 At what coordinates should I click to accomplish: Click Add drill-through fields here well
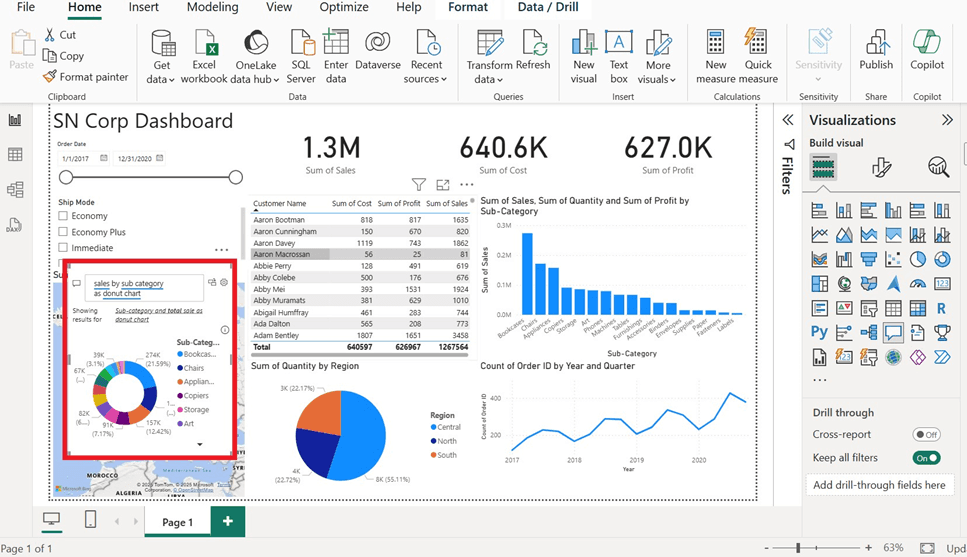point(879,485)
